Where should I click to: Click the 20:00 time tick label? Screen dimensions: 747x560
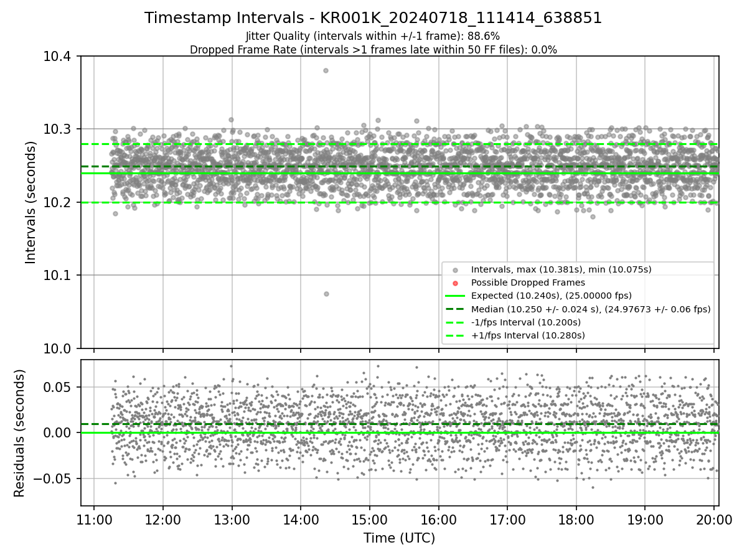click(x=713, y=519)
